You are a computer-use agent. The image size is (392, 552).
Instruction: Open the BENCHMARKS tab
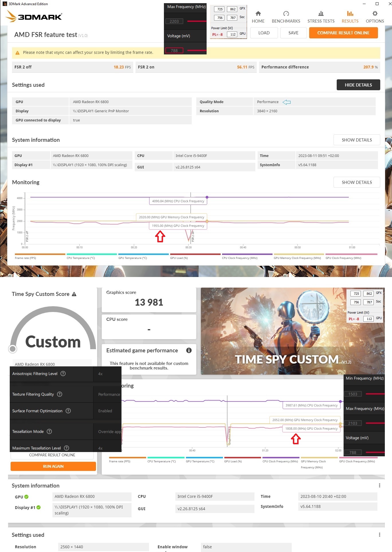click(x=286, y=17)
